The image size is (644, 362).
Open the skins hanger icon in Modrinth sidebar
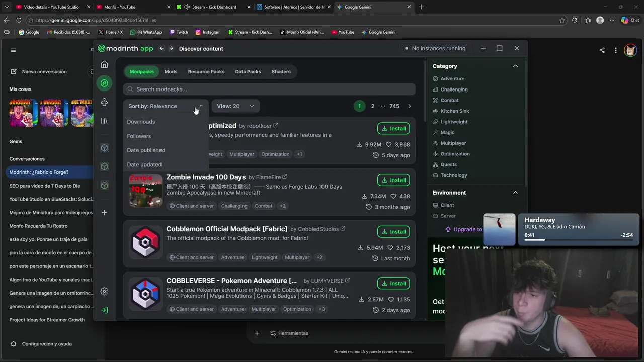click(x=104, y=102)
